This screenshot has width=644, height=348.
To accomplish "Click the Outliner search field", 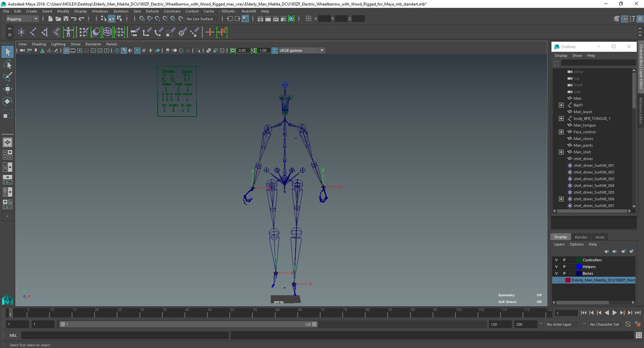I will 598,63.
